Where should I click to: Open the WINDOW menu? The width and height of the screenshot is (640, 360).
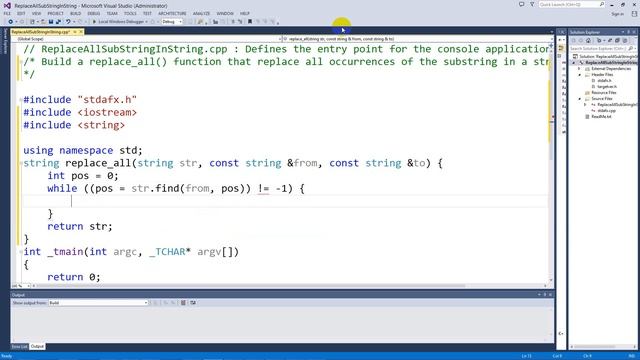(225, 13)
